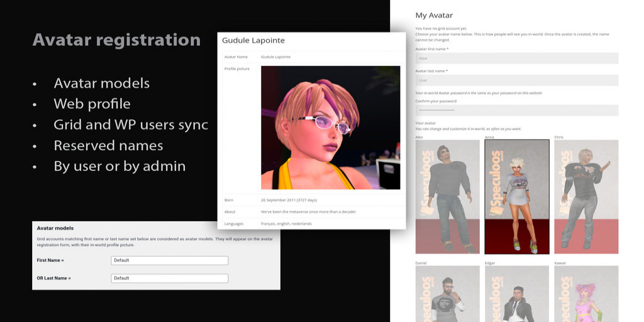Open Gudule Lapointe's profile picture
This screenshot has height=322, width=644.
(331, 128)
